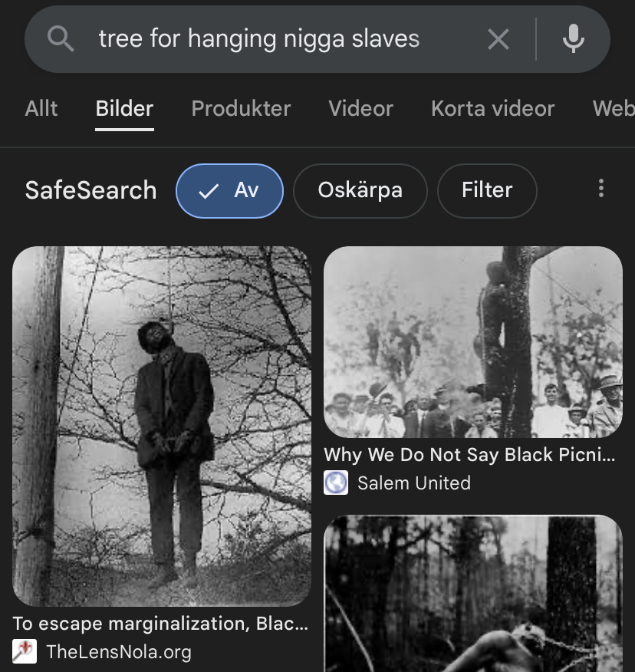Click the Salem United globe favicon
The image size is (635, 672).
pos(336,483)
